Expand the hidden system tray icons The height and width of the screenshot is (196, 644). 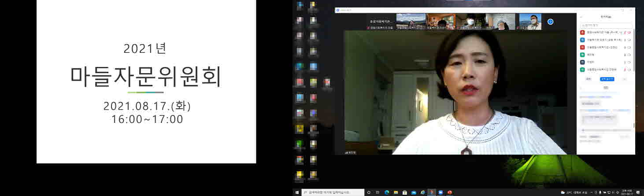[591, 192]
